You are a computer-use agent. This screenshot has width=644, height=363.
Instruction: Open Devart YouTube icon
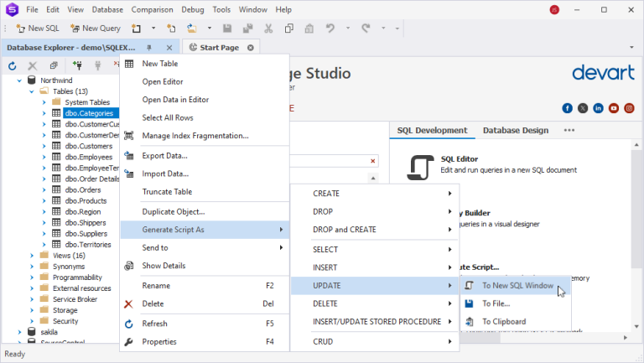[x=614, y=108]
